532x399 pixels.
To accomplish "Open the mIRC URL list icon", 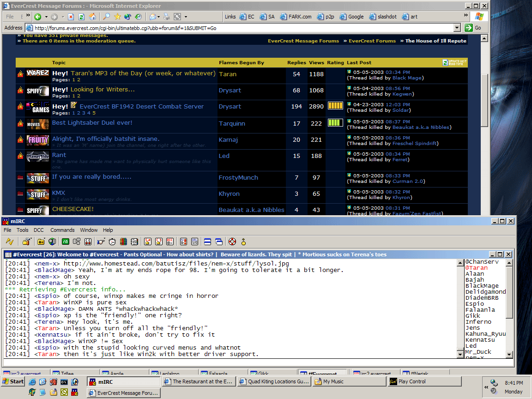I will point(195,242).
